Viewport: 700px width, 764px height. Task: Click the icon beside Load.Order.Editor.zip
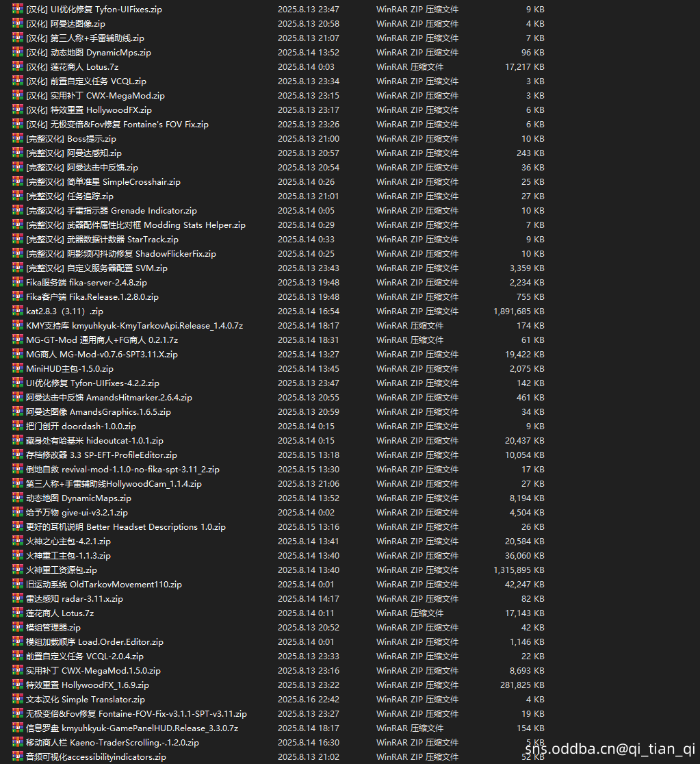[18, 641]
